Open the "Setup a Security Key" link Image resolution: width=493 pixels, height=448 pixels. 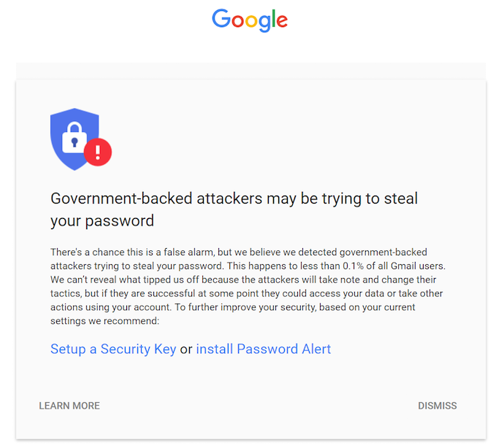113,349
